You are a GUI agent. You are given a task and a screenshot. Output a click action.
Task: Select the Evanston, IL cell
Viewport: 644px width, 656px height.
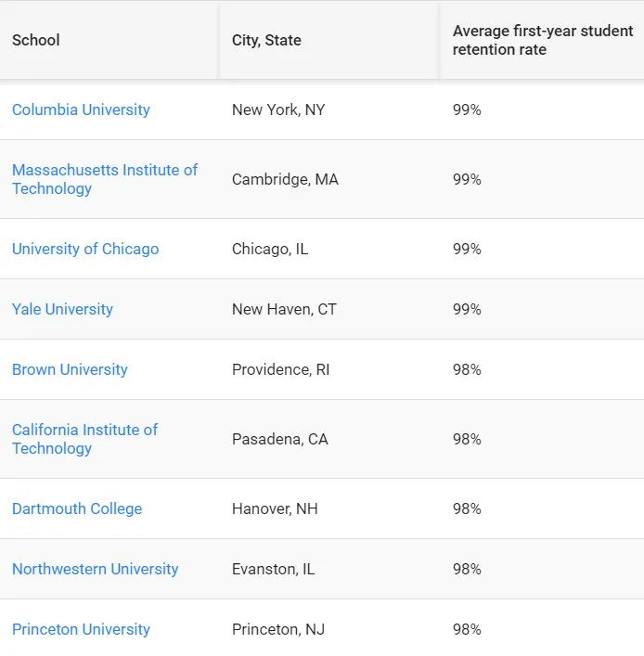point(273,569)
